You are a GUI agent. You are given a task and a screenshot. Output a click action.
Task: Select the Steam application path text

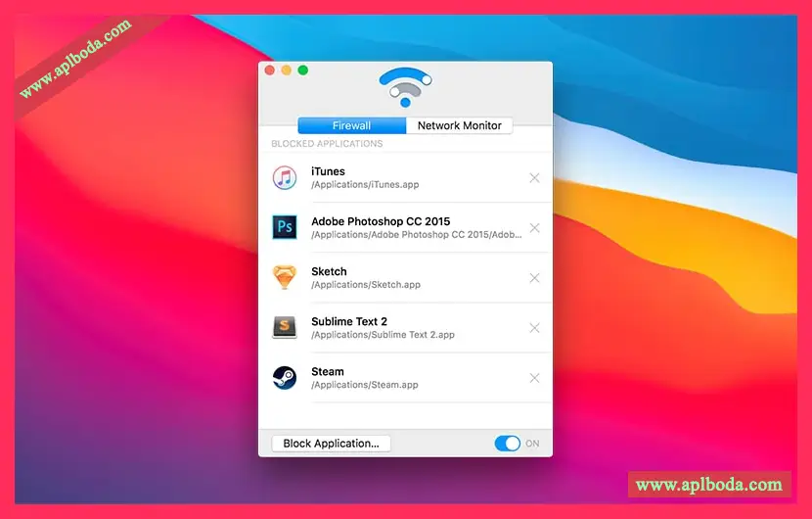364,385
